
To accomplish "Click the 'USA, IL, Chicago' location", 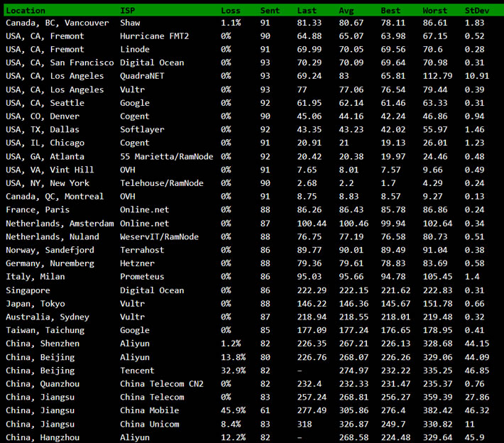I will (45, 143).
